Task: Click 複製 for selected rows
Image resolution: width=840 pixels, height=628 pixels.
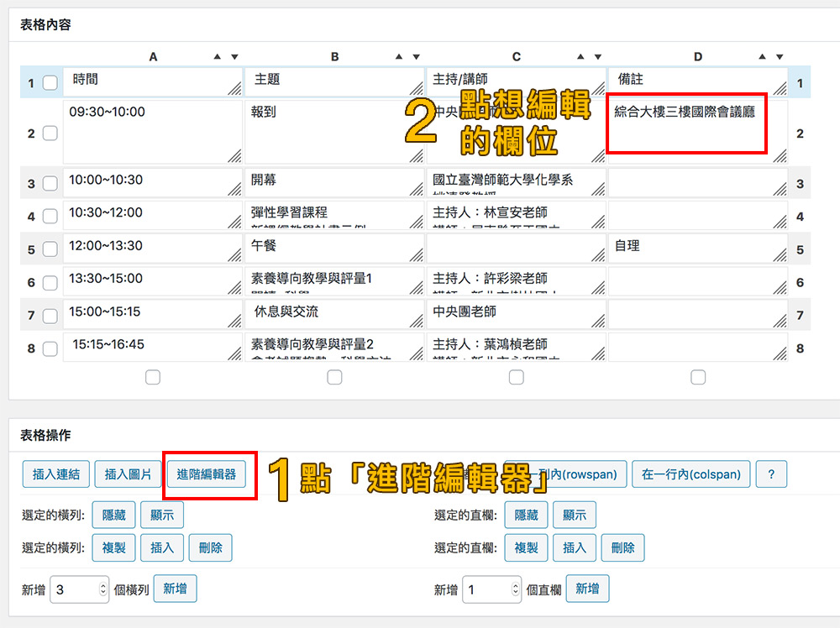Action: click(113, 547)
